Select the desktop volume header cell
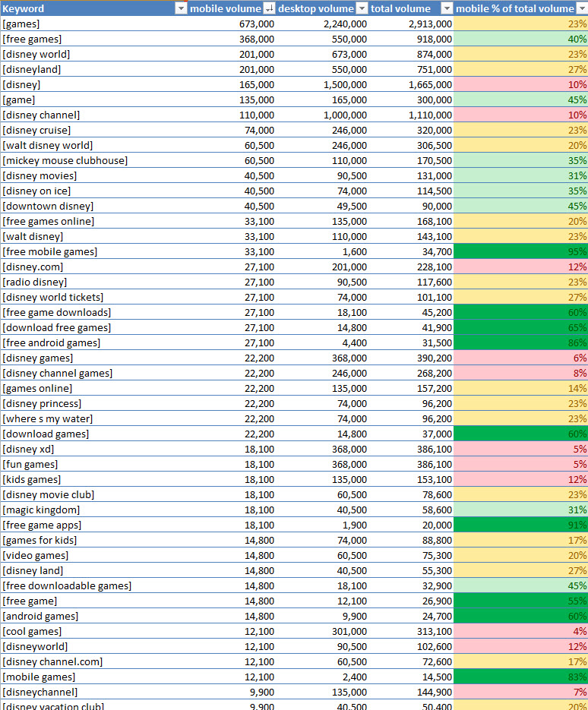The height and width of the screenshot is (710, 588). pyautogui.click(x=322, y=8)
